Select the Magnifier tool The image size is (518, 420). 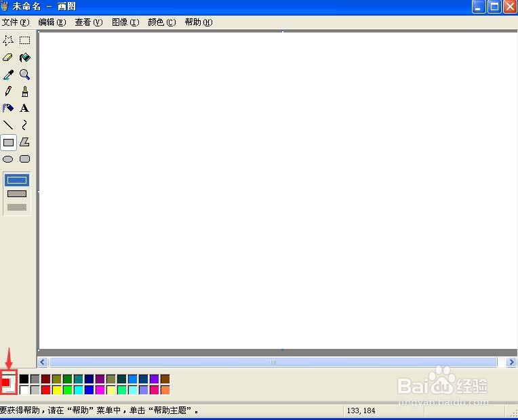point(24,75)
